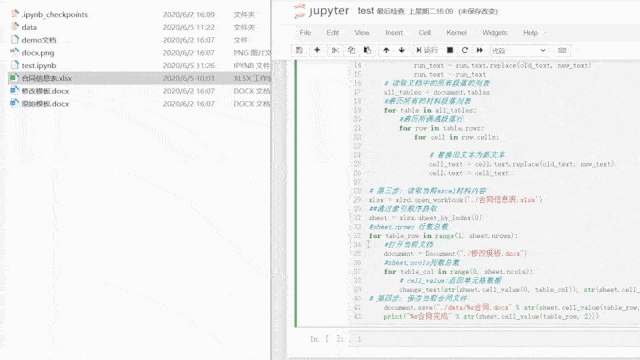Click the PNG type cell of docx.png
The width and height of the screenshot is (640, 360).
coord(252,53)
